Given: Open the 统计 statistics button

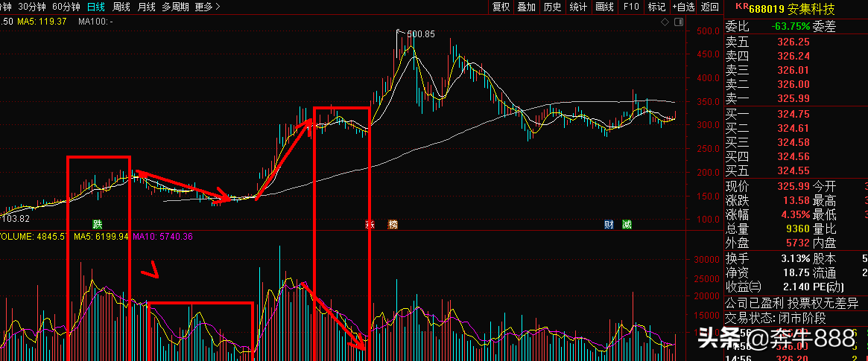Looking at the screenshot, I should coord(578,7).
